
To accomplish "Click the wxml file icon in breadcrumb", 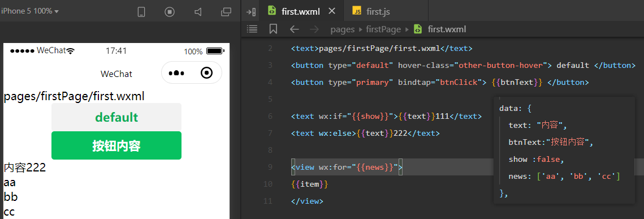I will [x=417, y=29].
